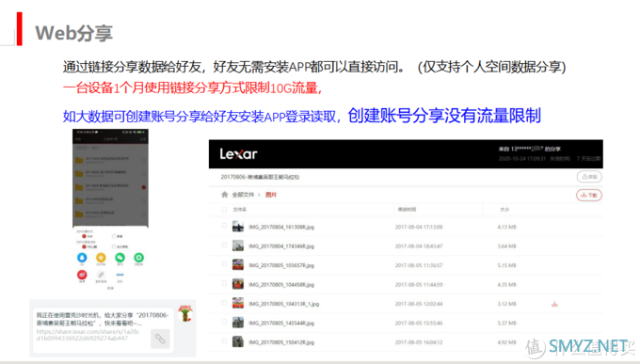Open thumbnail of IMG_20170804_174346R.jpg
This screenshot has height=364, width=640.
coord(238,245)
